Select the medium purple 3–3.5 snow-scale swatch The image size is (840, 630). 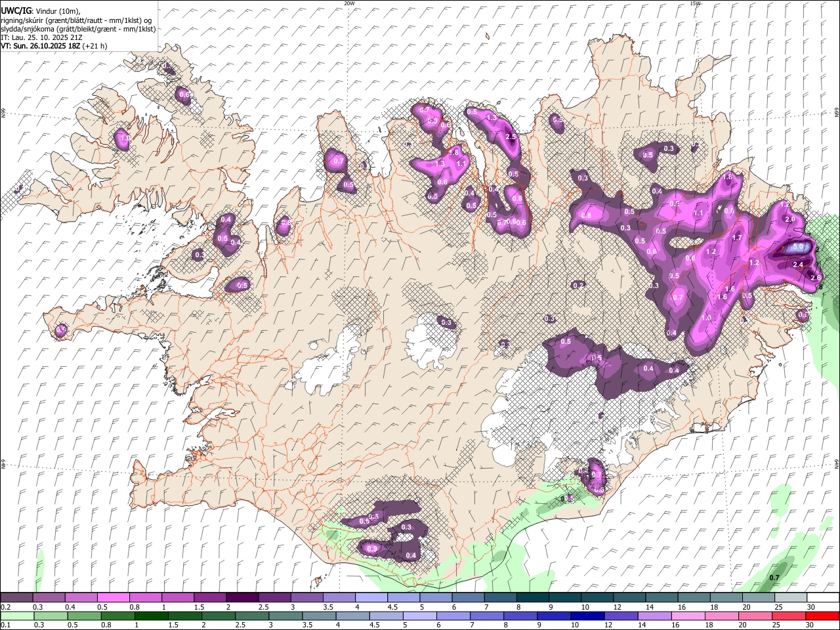306,597
